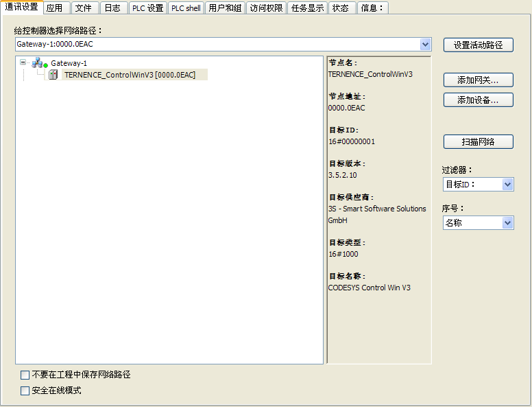The image size is (532, 407).
Task: Open the 序号 名称 sorting dropdown
Action: coord(507,223)
